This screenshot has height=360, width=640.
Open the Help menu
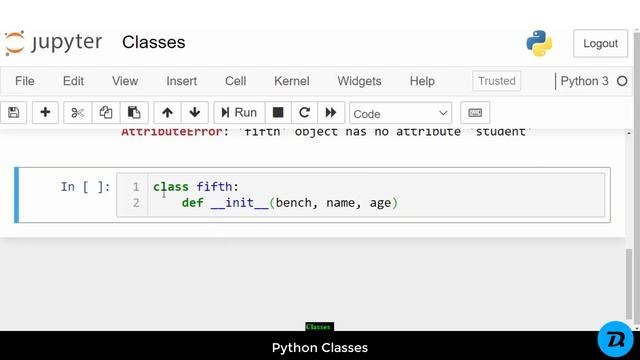[422, 81]
